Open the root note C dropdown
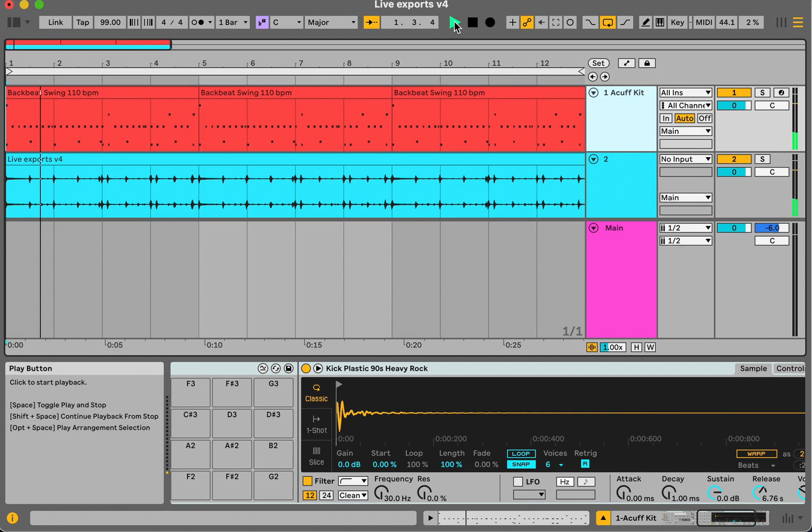812x532 pixels. click(x=287, y=23)
